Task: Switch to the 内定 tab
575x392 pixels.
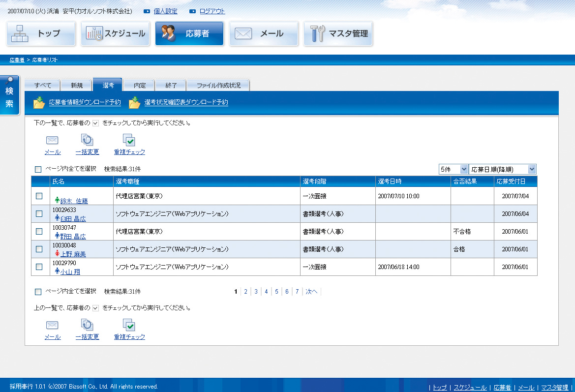Action: click(140, 85)
